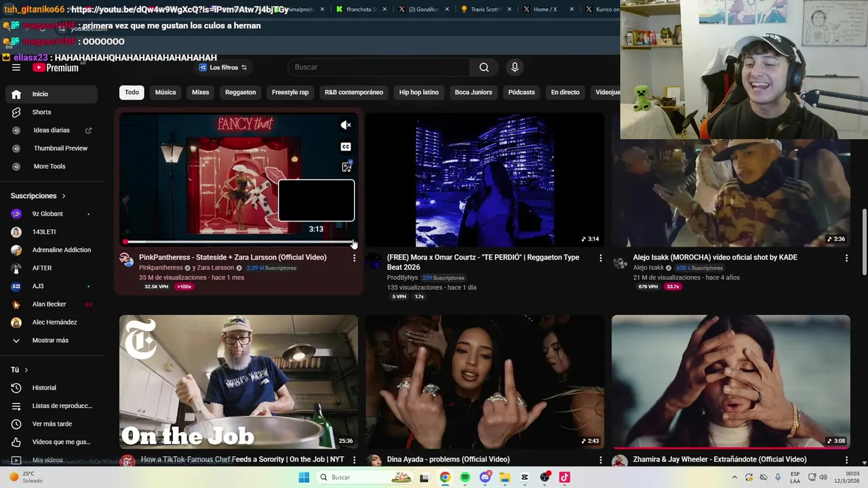The height and width of the screenshot is (488, 868).
Task: Select the Boca Juniors chip
Action: pyautogui.click(x=473, y=92)
